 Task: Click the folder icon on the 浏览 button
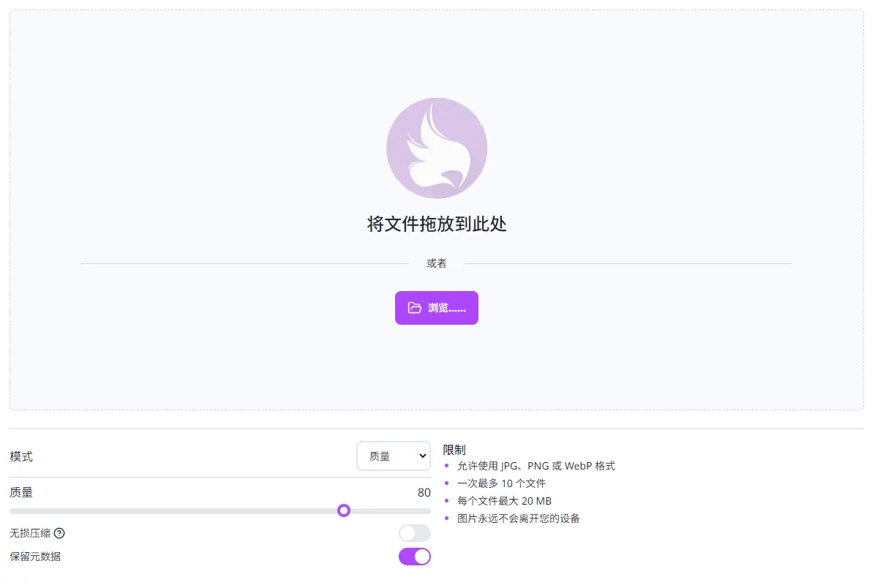[415, 308]
